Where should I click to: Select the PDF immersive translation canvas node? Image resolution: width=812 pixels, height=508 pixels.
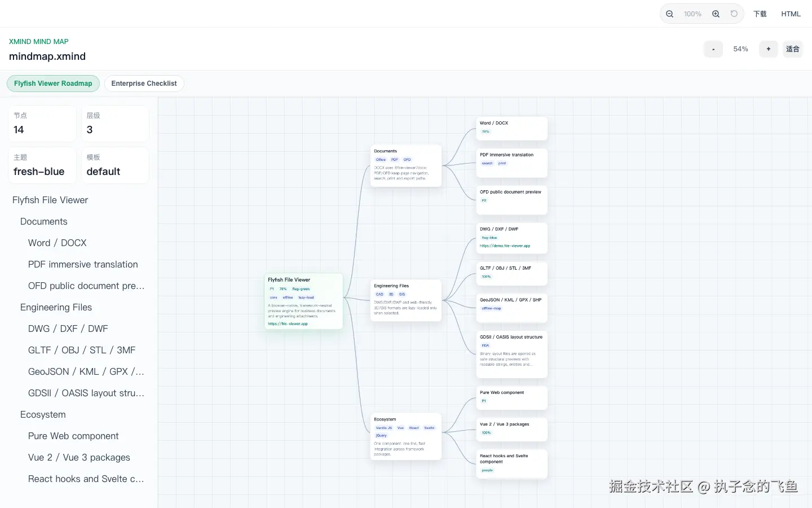tap(512, 163)
